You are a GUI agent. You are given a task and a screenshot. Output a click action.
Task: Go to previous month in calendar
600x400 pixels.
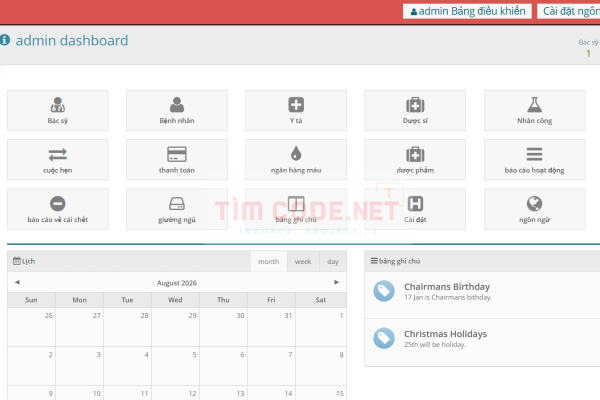(x=17, y=282)
